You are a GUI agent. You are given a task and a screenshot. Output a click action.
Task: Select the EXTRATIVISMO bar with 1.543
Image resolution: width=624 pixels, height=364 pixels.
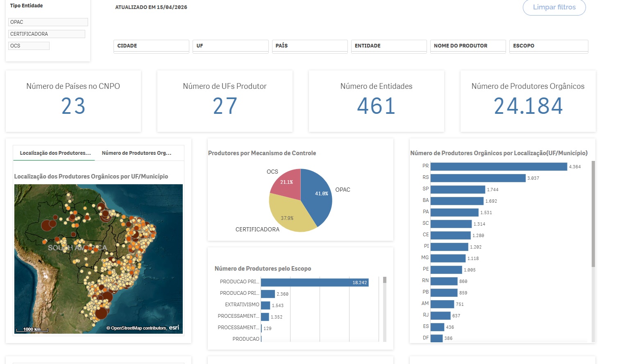pos(265,305)
